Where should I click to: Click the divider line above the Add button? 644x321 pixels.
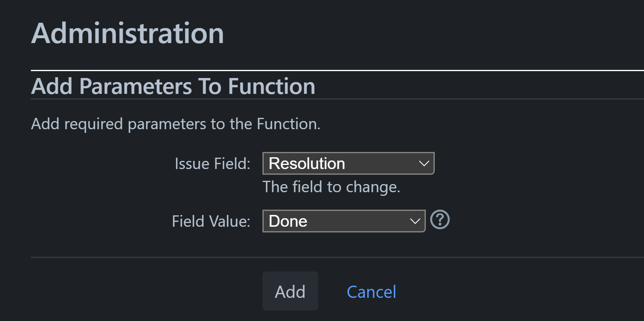(337, 257)
